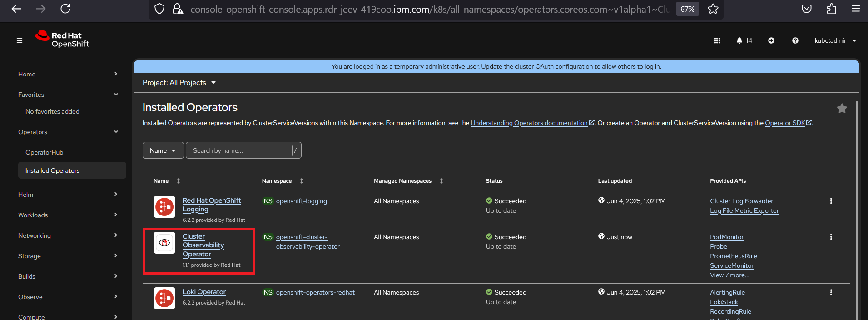Open the cluster OAuth configuration link

coord(554,66)
